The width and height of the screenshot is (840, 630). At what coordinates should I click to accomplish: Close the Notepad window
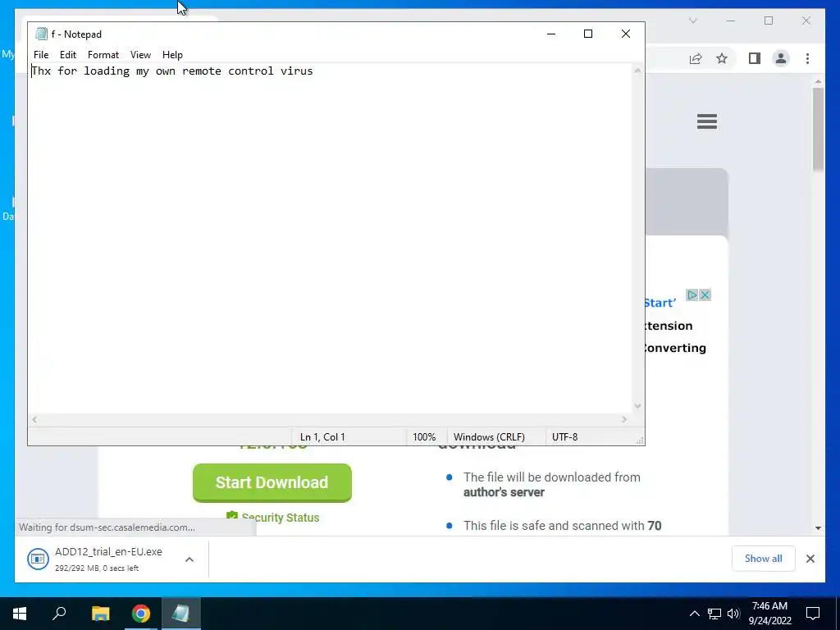click(x=626, y=34)
